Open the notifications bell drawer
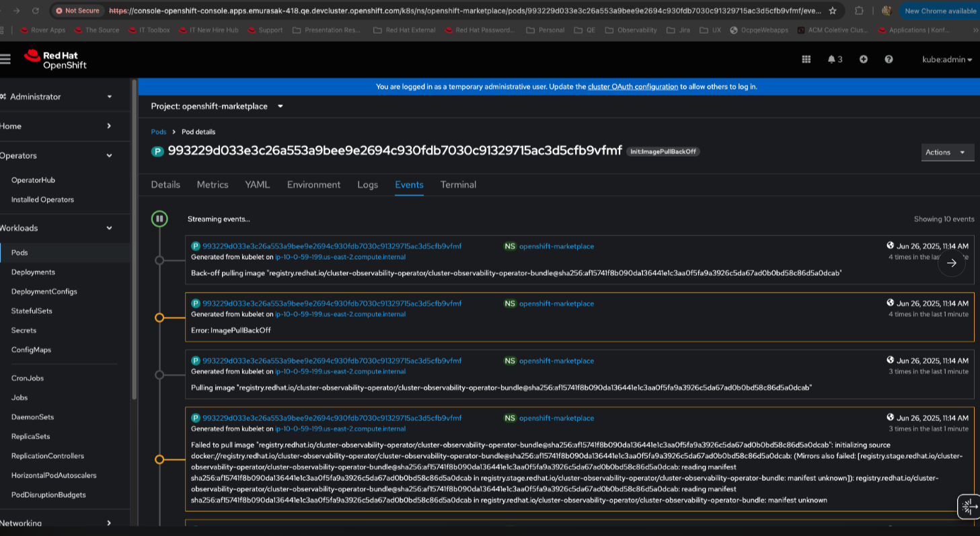This screenshot has height=536, width=980. pyautogui.click(x=835, y=59)
